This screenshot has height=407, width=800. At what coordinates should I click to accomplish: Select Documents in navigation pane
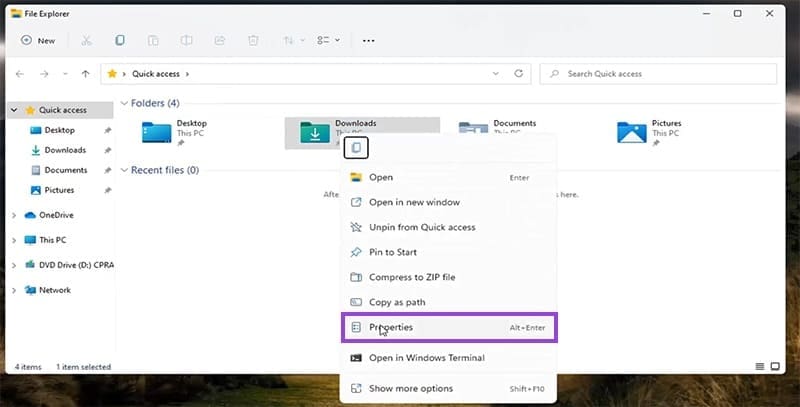point(66,170)
